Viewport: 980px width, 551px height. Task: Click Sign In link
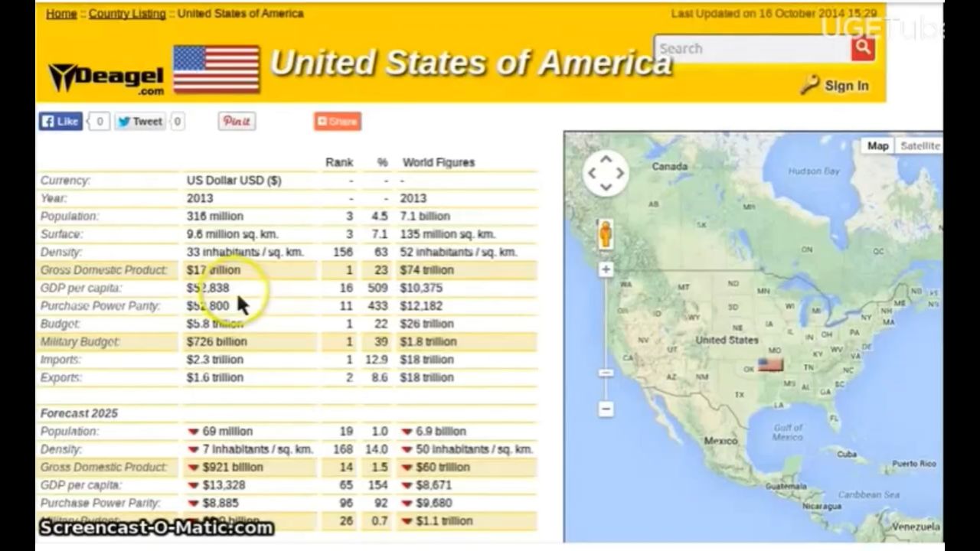coord(845,86)
